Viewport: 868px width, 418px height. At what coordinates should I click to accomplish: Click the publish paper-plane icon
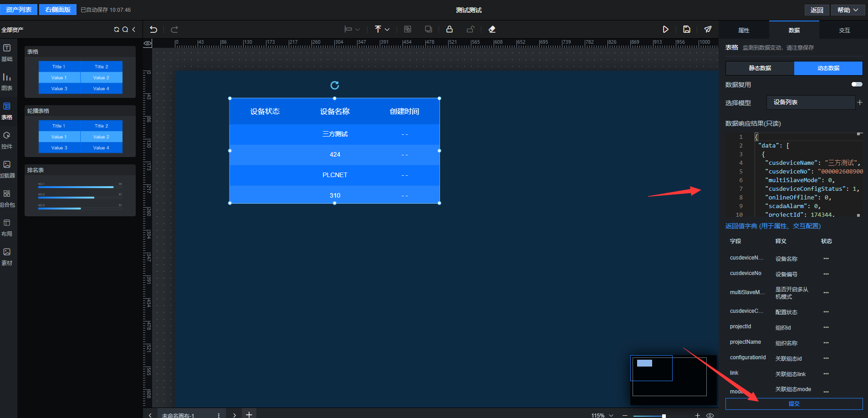point(708,29)
